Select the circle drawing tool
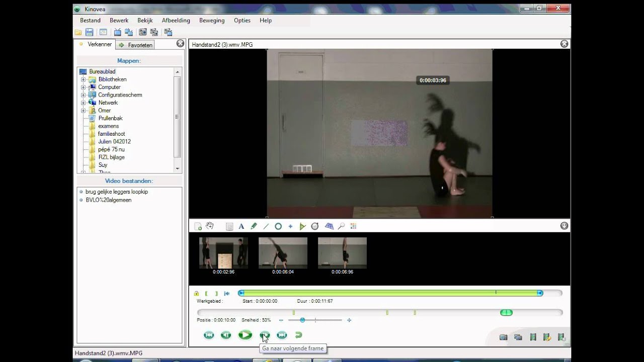Viewport: 644px width, 362px height. (278, 226)
